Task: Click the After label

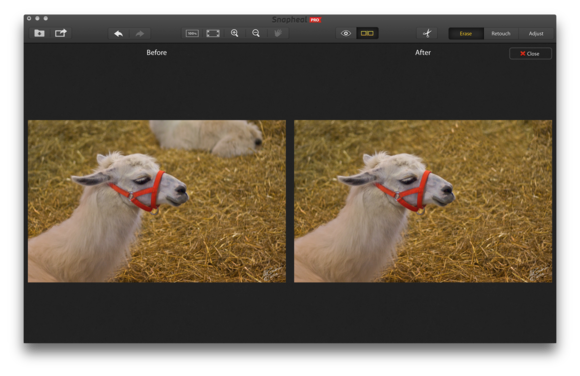Action: 423,53
